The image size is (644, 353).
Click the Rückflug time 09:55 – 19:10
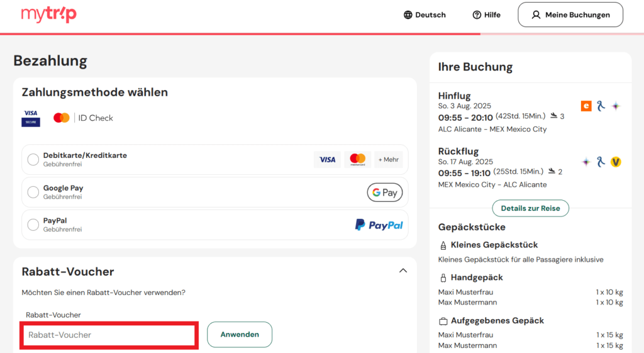[464, 173]
